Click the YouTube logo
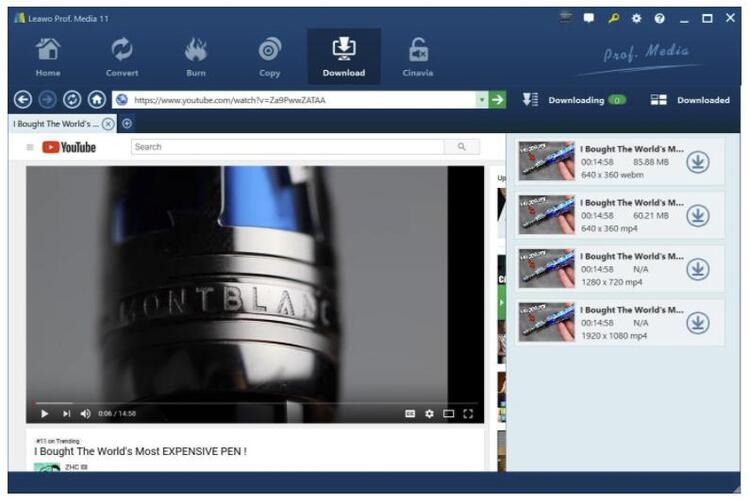Screen dimensions: 750x504 coord(69,147)
